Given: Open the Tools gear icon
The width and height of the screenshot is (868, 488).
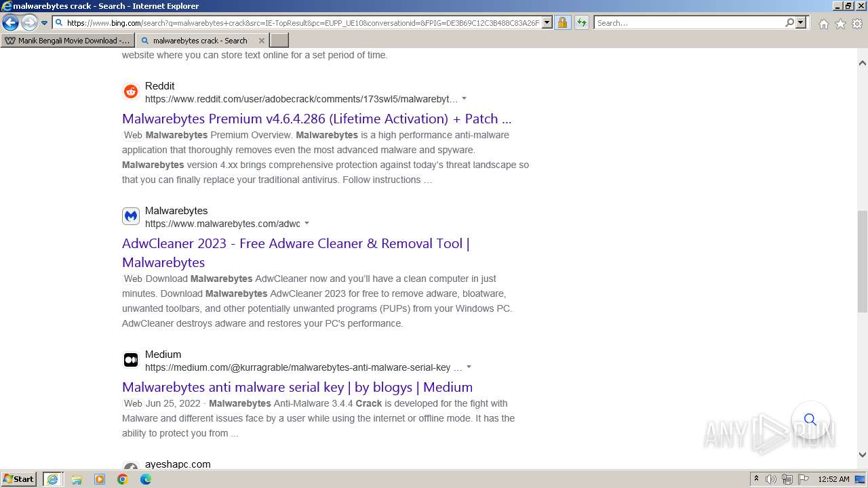Looking at the screenshot, I should (x=857, y=24).
